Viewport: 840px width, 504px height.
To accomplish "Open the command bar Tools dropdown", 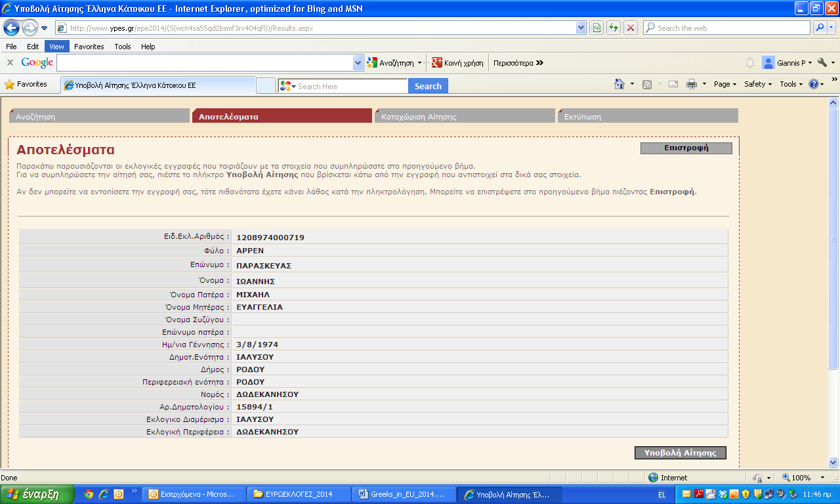I will pos(791,84).
